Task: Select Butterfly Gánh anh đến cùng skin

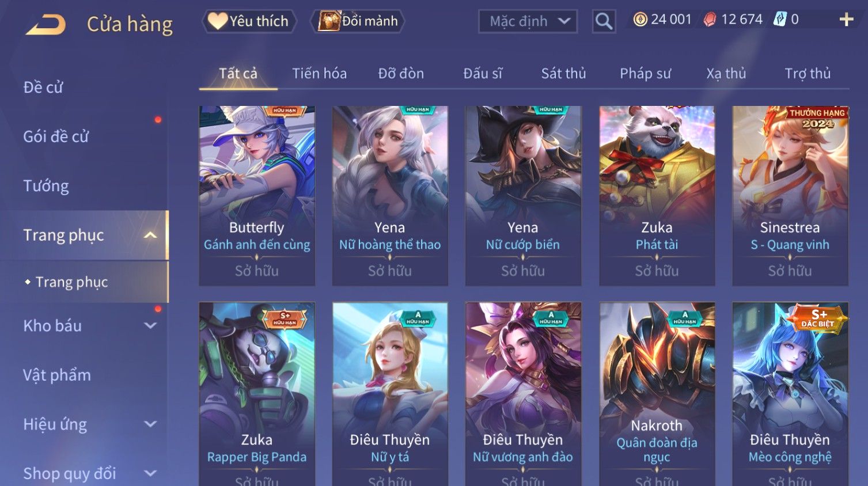Action: pyautogui.click(x=257, y=196)
